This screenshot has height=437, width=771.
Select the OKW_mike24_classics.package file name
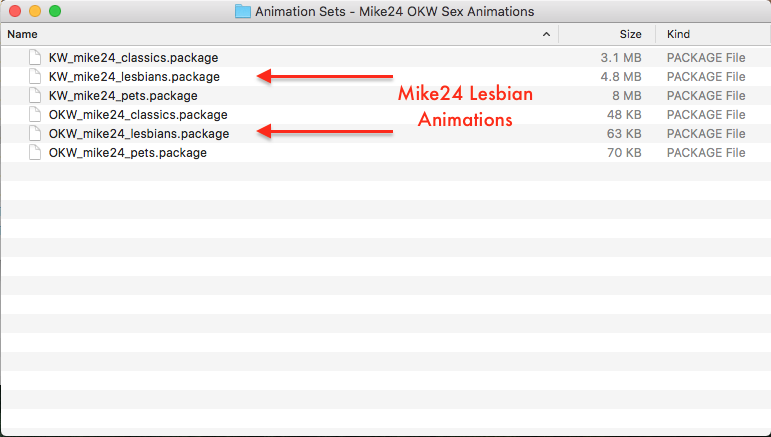(138, 115)
